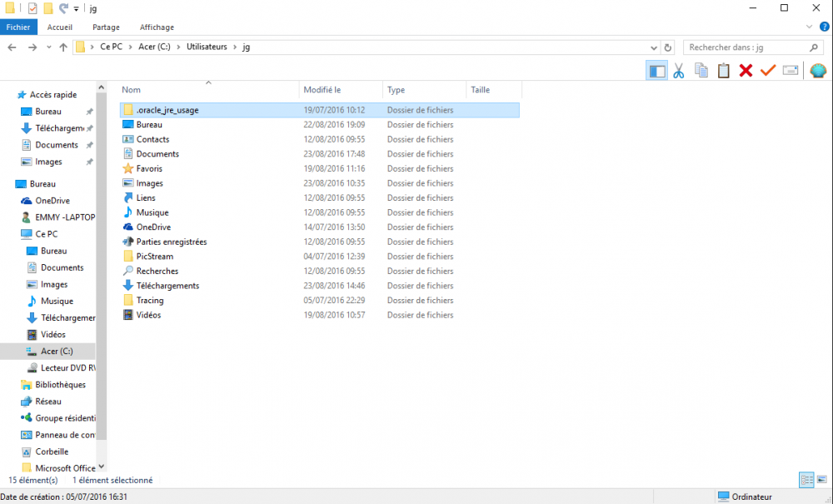This screenshot has height=504, width=833.
Task: Click the Cut scissors icon
Action: click(679, 71)
